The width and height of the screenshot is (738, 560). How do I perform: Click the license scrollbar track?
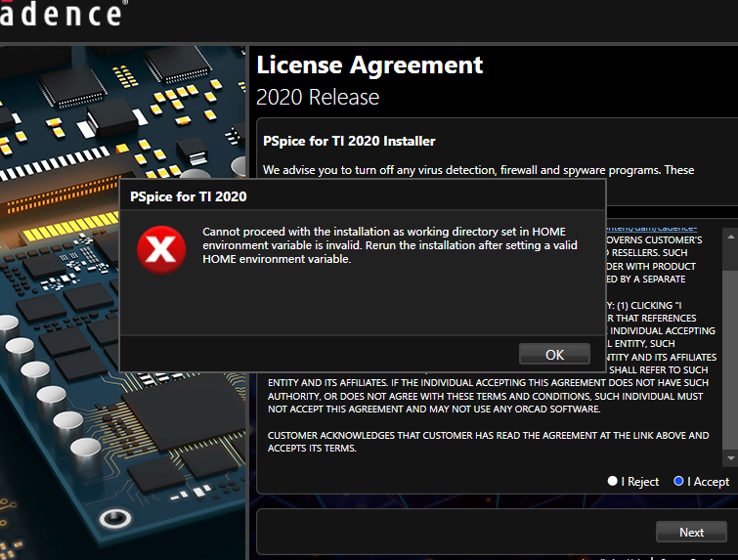click(x=730, y=347)
